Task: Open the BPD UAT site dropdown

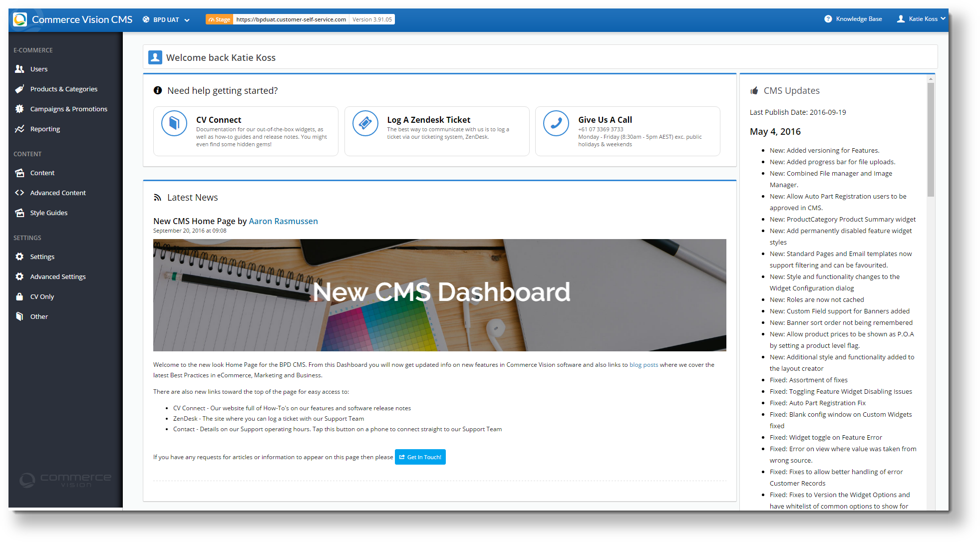Action: click(166, 19)
